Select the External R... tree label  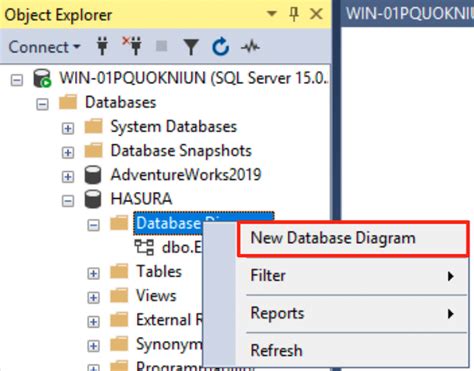(x=169, y=320)
